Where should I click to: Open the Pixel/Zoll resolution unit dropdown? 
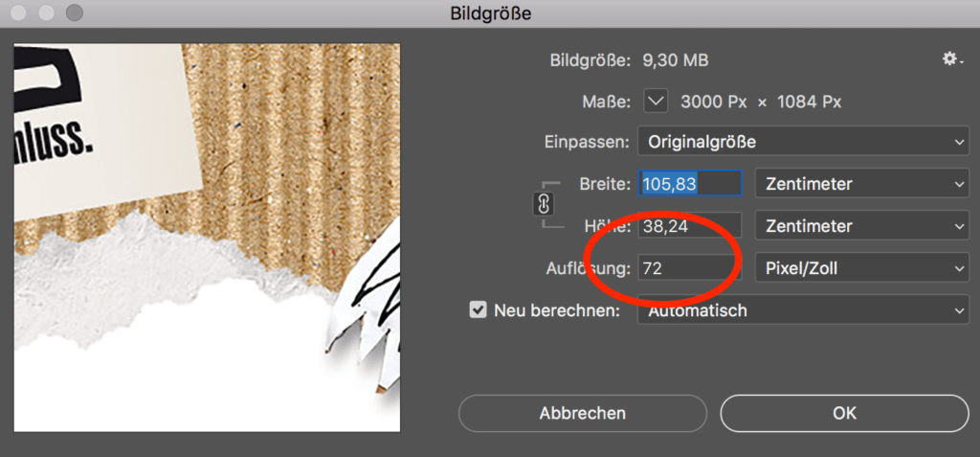[862, 268]
